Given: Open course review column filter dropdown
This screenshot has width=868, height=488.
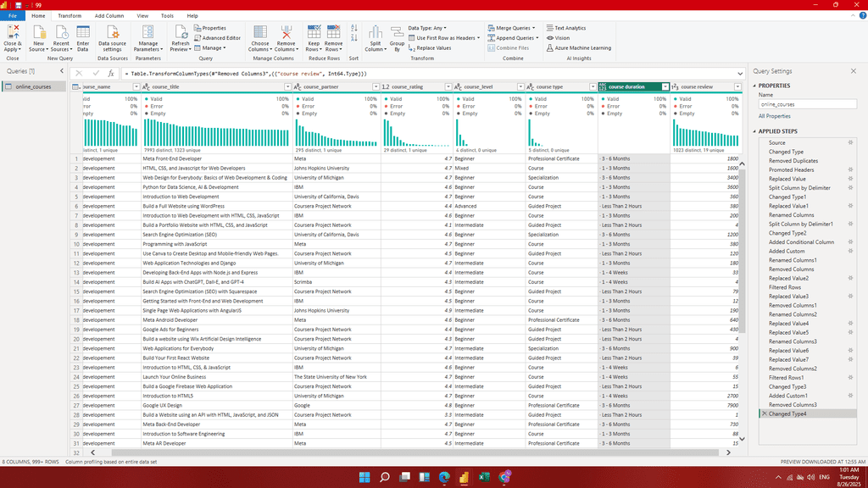Looking at the screenshot, I should pos(738,87).
